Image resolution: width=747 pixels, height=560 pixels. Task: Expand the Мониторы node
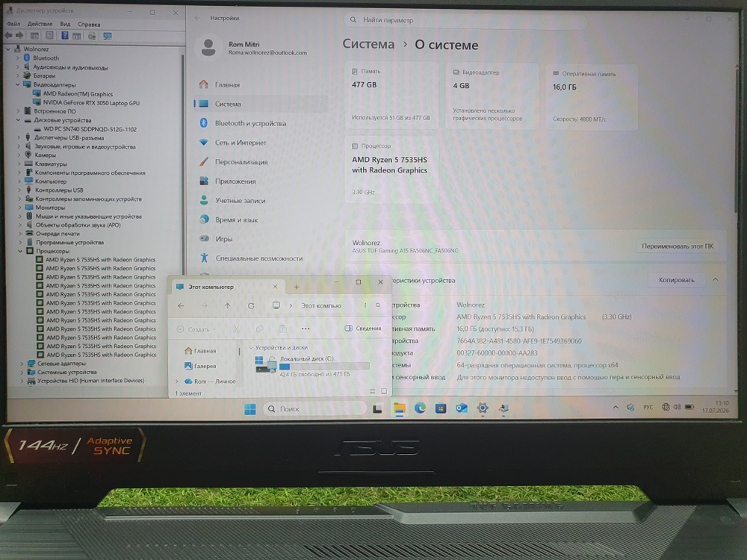point(20,208)
